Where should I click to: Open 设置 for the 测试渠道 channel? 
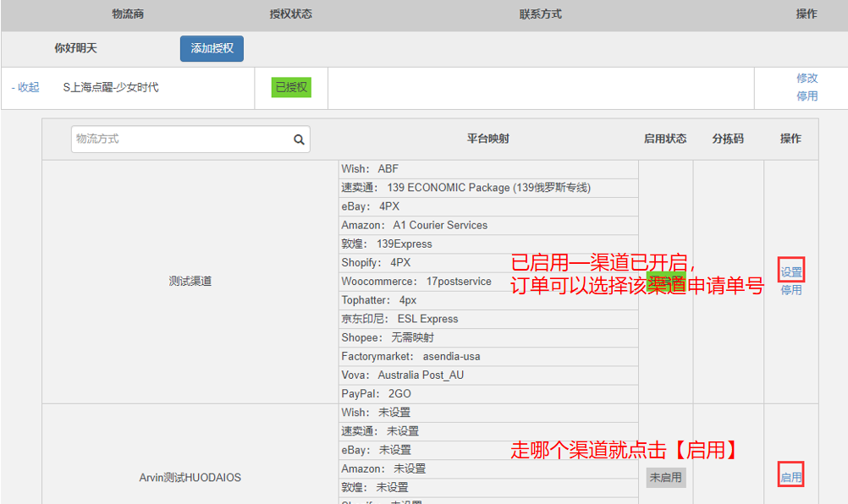tap(791, 272)
